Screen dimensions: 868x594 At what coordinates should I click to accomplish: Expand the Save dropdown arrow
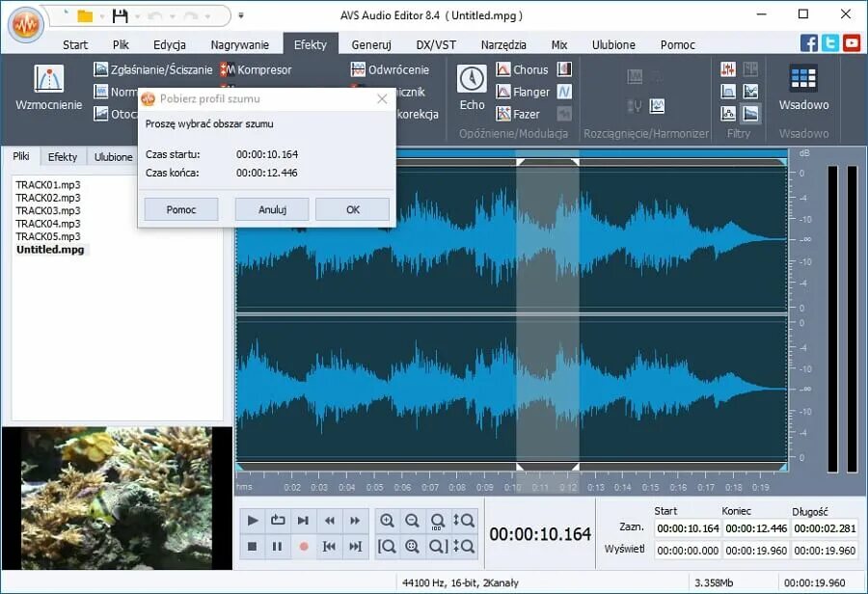click(137, 16)
